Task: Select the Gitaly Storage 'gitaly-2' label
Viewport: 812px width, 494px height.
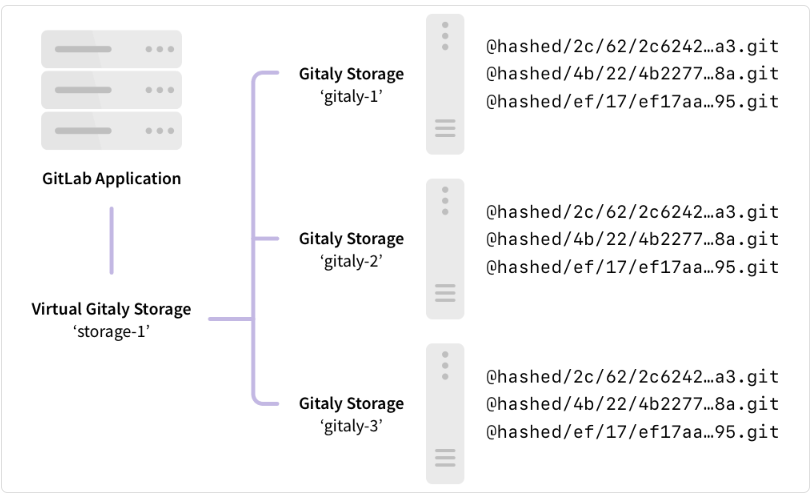Action: [x=351, y=248]
